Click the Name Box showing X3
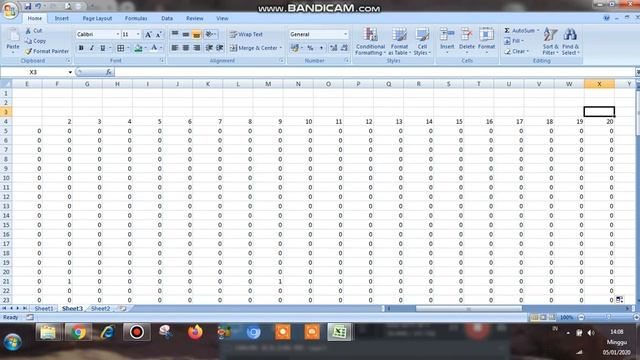 coord(33,72)
